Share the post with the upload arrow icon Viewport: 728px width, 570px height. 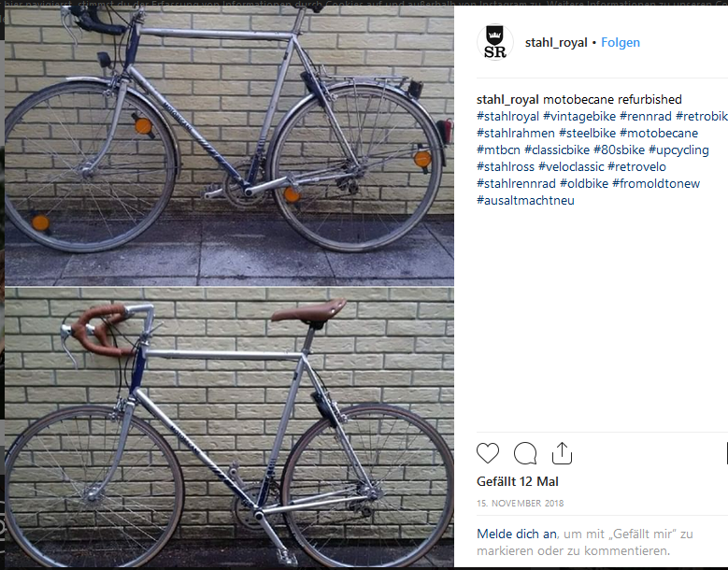pos(562,453)
